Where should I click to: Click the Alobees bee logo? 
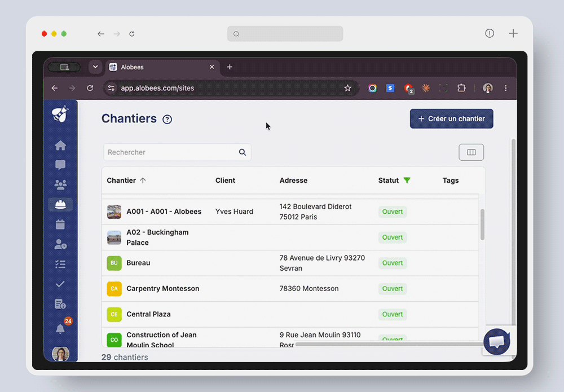click(60, 114)
